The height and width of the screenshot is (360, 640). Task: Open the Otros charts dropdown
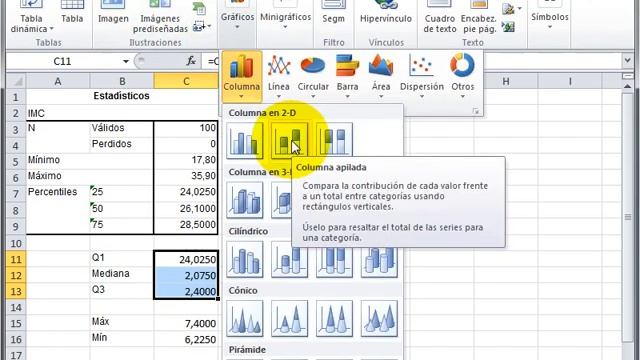pos(462,76)
